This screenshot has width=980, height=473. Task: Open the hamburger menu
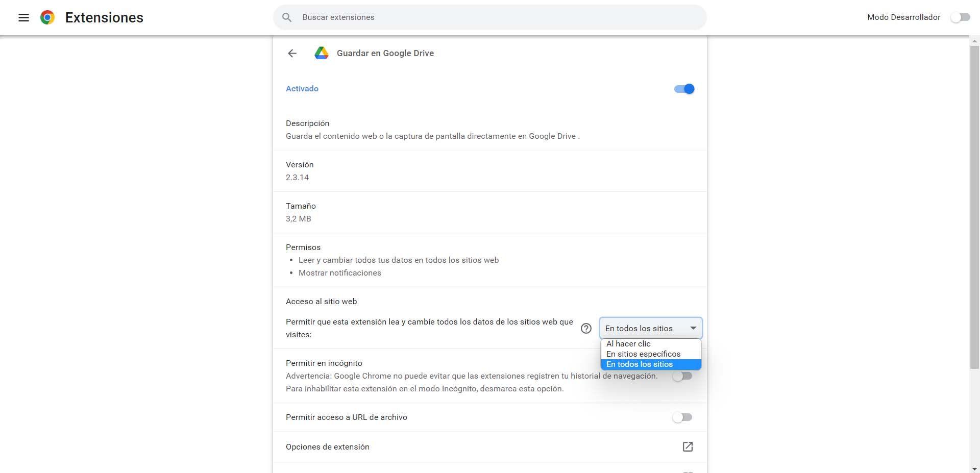click(23, 17)
